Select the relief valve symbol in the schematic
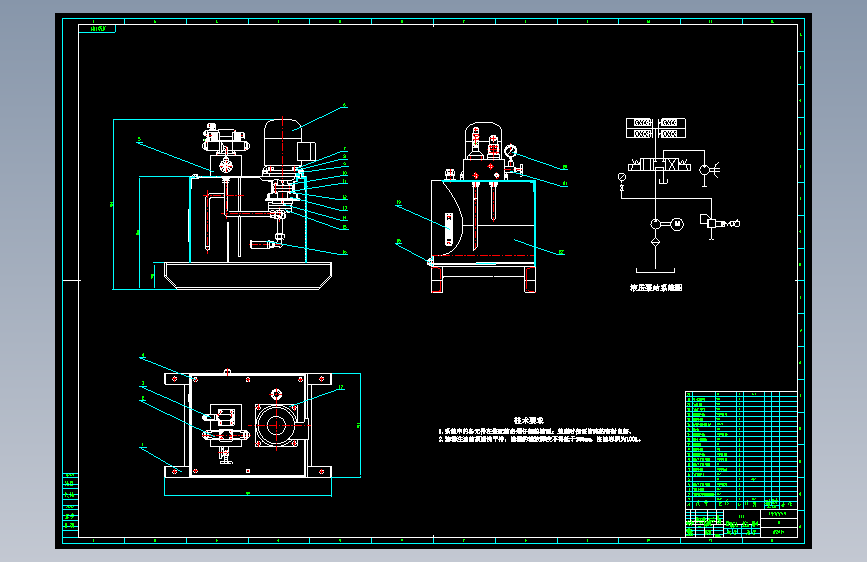The height and width of the screenshot is (562, 867). [712, 223]
